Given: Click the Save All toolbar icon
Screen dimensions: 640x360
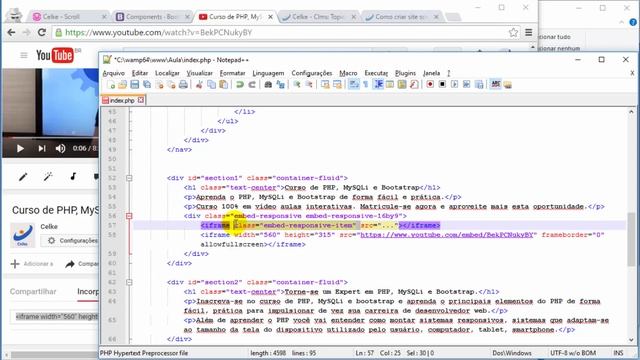Looking at the screenshot, I should pos(147,84).
